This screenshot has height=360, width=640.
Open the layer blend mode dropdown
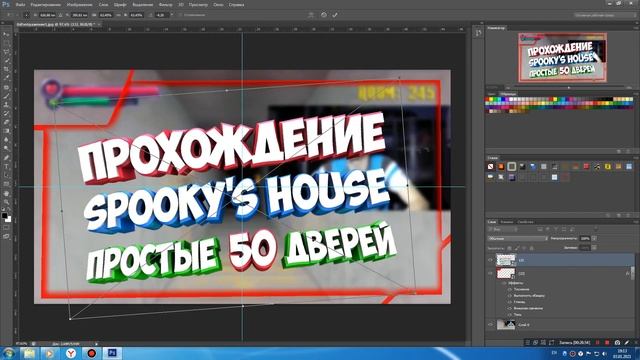coord(518,238)
